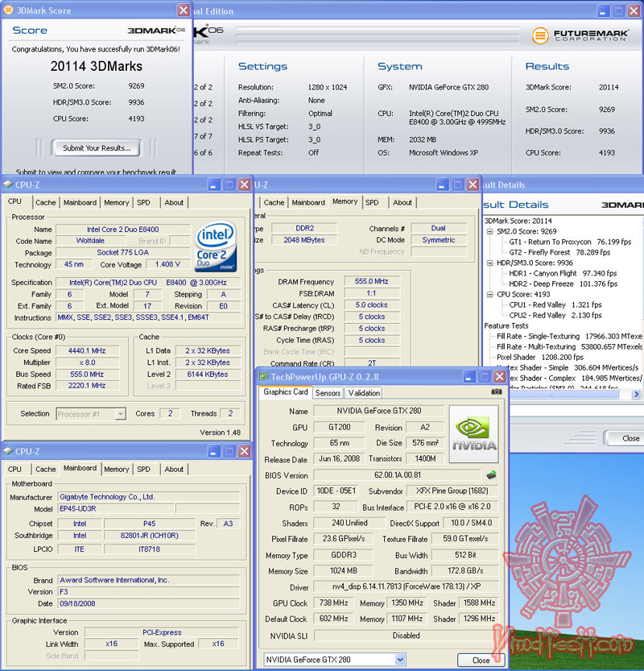
Task: Click the Futuremark Corporation logo
Action: click(580, 35)
